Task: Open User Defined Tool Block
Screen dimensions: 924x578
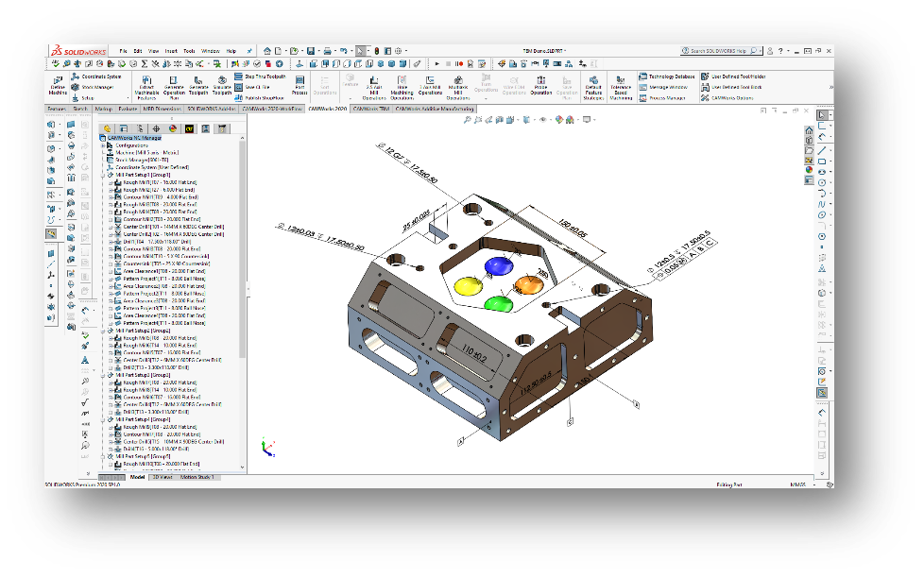Action: (x=731, y=87)
